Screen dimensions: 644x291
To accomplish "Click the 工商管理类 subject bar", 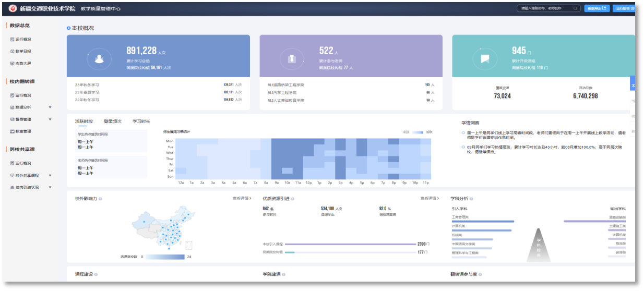I will click(482, 222).
